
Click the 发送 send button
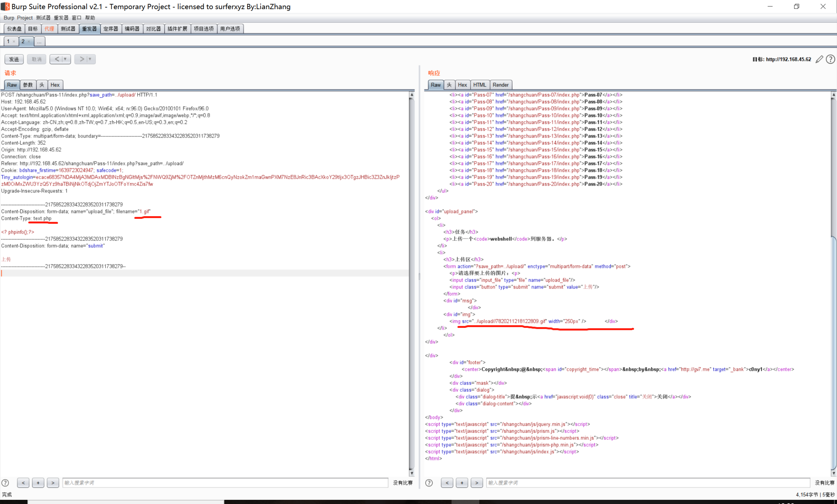point(14,59)
